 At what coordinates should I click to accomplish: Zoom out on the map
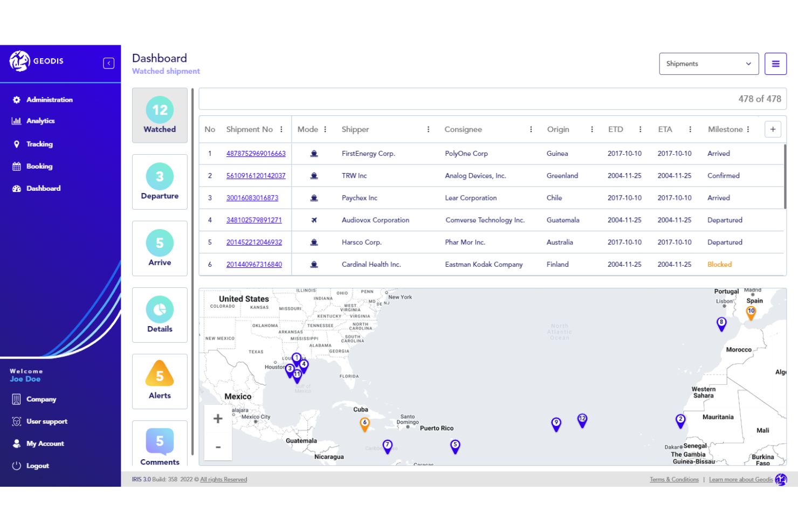pos(218,447)
